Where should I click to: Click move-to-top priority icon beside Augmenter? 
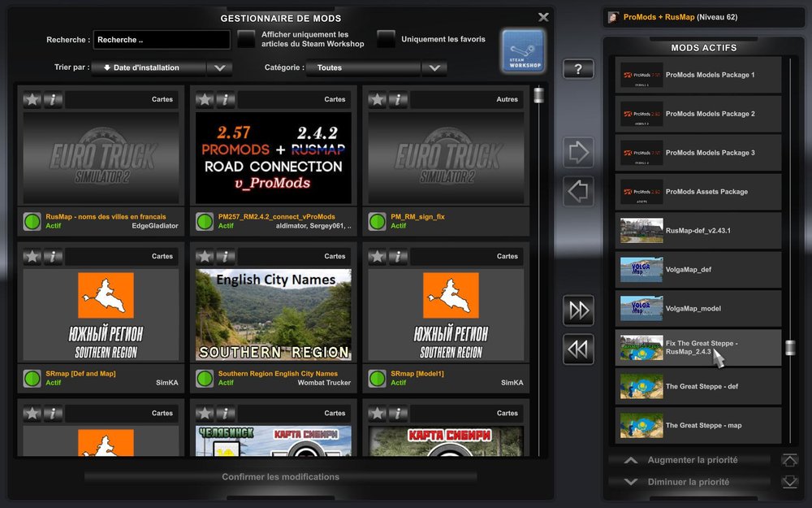pyautogui.click(x=790, y=460)
